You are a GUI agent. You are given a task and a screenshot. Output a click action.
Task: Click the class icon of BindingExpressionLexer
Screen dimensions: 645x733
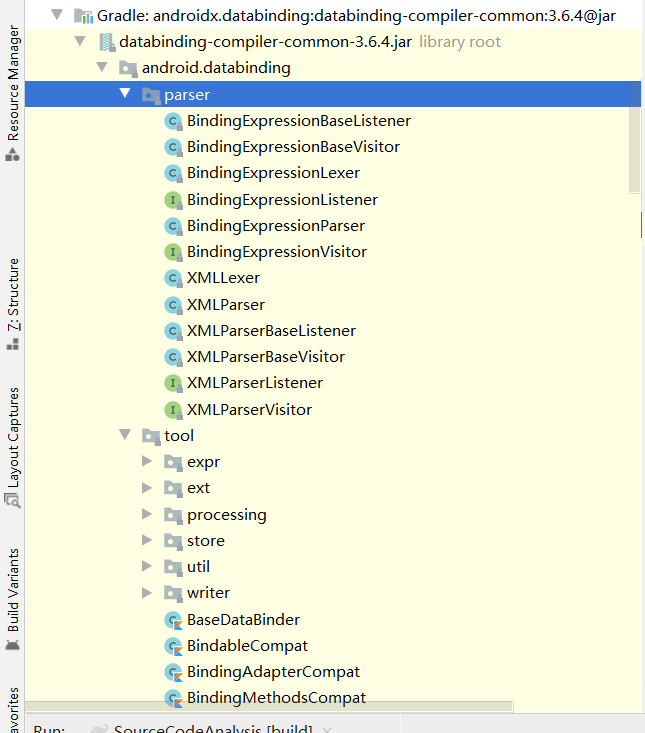click(x=173, y=173)
